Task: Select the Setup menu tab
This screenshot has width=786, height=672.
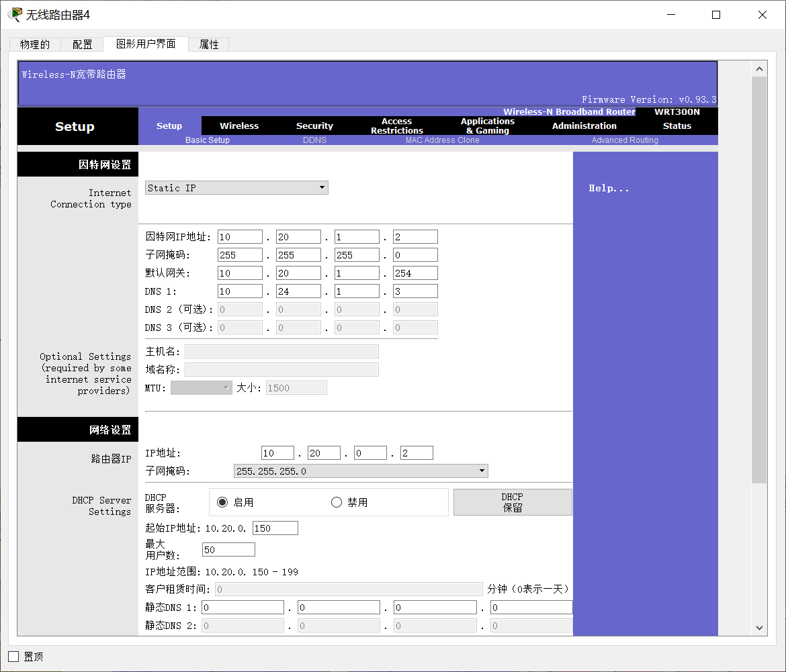Action: (x=169, y=126)
